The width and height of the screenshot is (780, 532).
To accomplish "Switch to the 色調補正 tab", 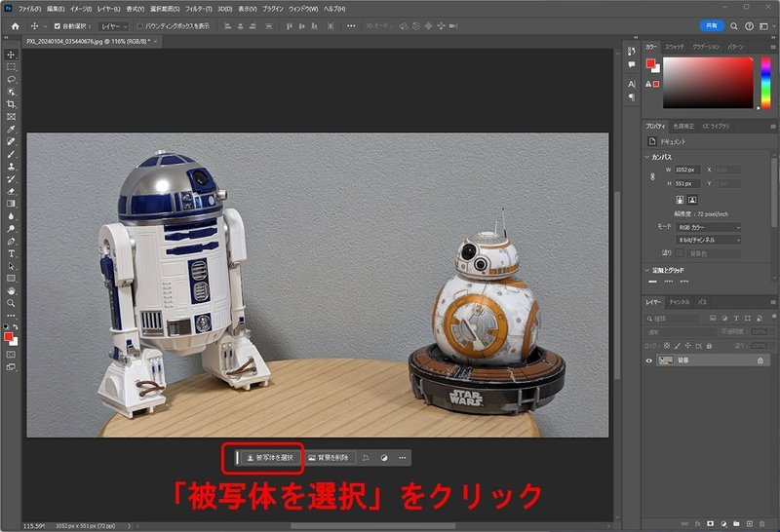I will [683, 127].
